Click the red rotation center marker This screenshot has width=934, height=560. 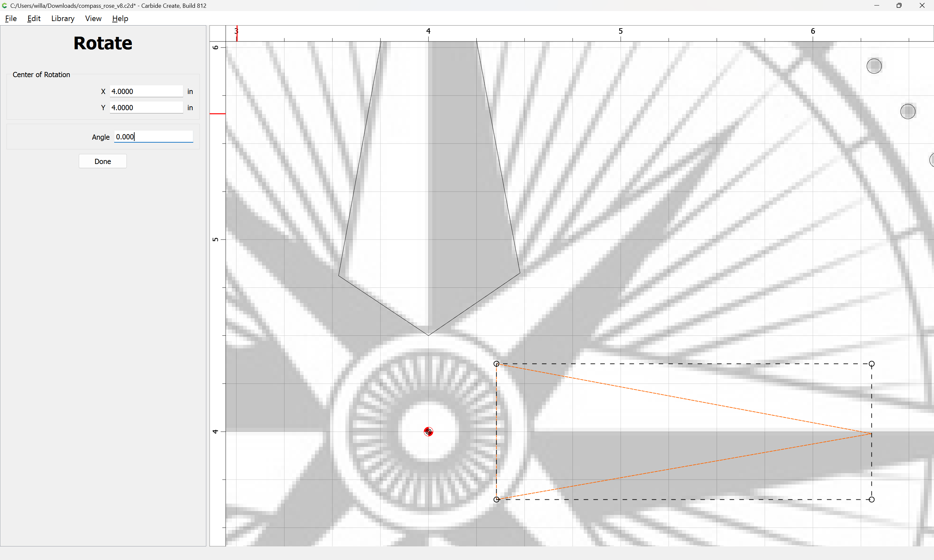pos(428,432)
